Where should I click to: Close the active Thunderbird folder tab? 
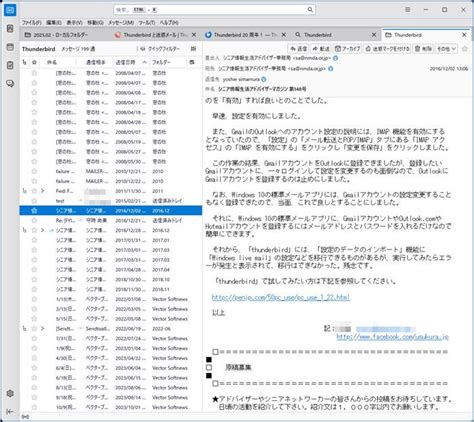(x=464, y=35)
